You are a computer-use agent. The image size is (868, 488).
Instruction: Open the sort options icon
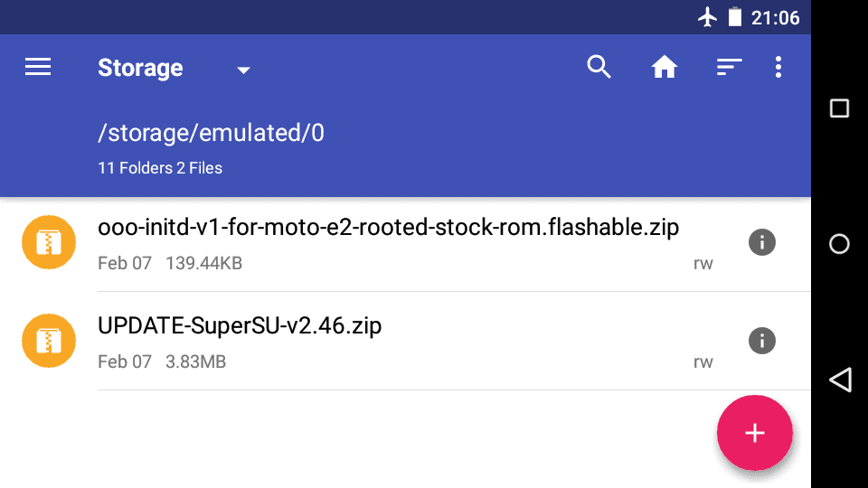tap(729, 68)
